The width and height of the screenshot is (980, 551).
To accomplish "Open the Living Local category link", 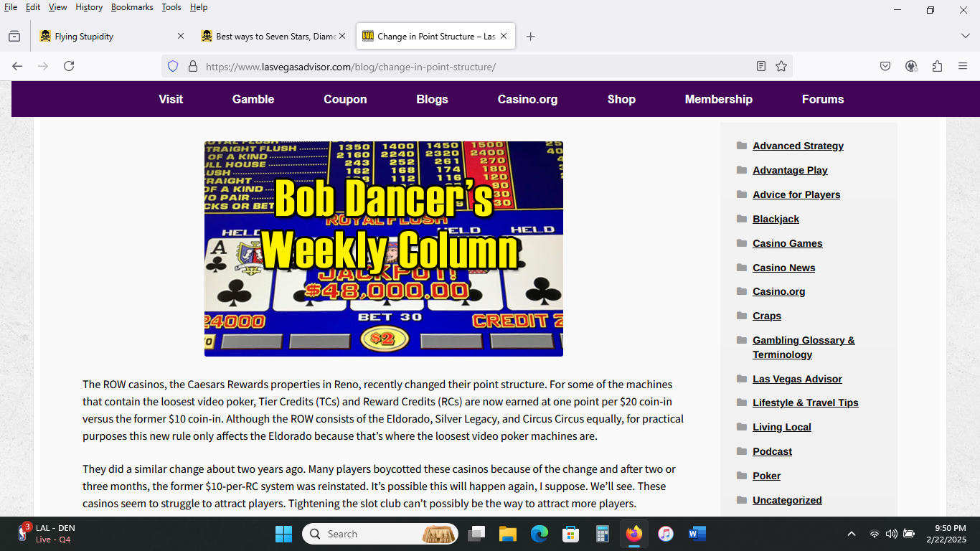I will (x=782, y=427).
